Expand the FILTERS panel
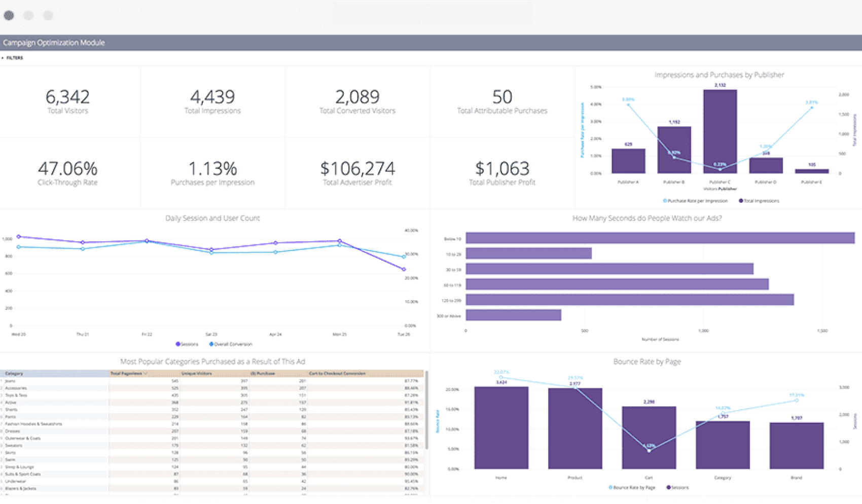 (x=14, y=58)
